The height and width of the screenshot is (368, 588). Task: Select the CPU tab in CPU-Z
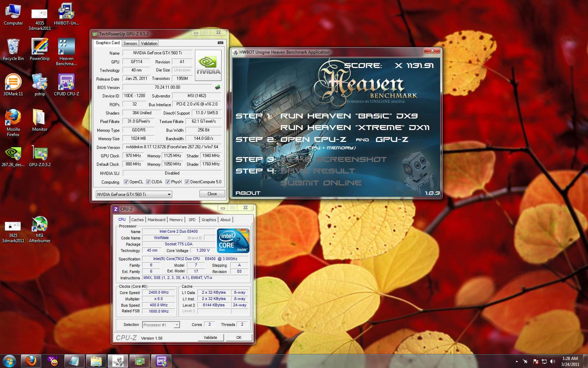click(122, 219)
